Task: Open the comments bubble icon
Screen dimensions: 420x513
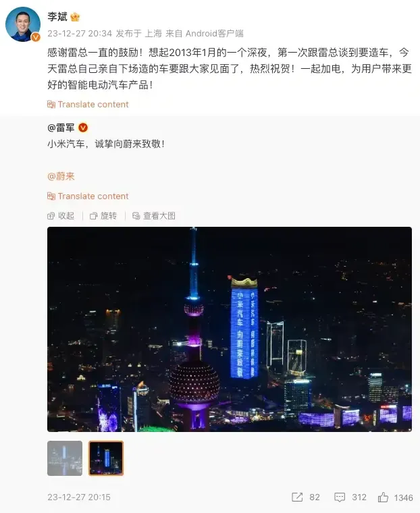Action: click(340, 497)
